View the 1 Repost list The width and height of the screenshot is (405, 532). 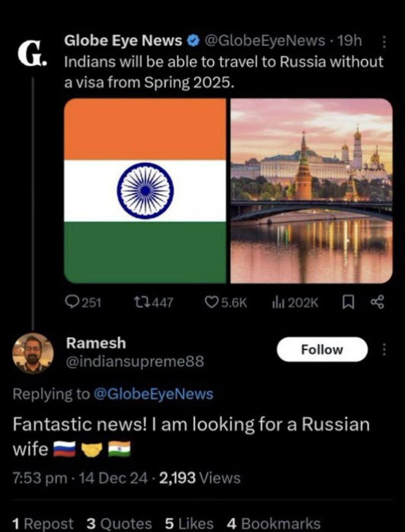[43, 523]
